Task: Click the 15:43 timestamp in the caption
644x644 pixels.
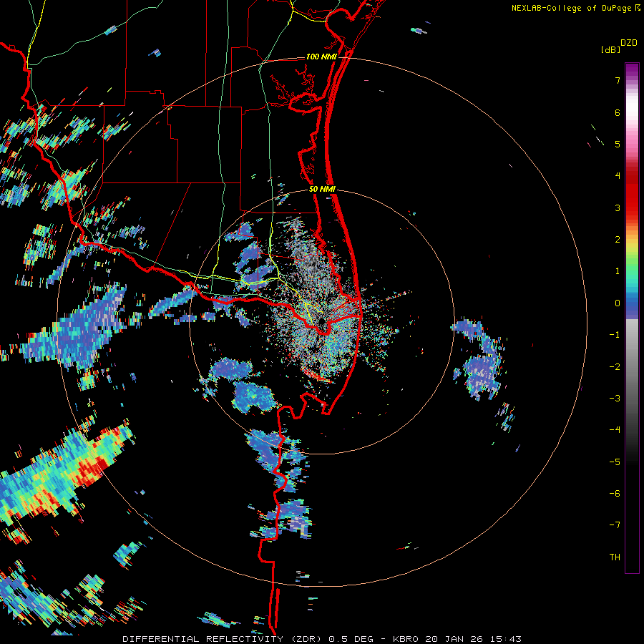Action: point(504,639)
